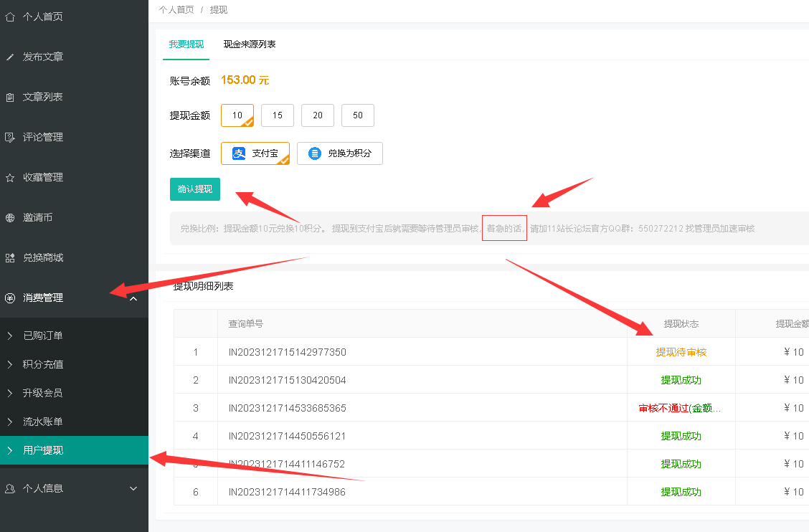Click the globe icon for 邀请币
The image size is (809, 532).
click(x=10, y=217)
